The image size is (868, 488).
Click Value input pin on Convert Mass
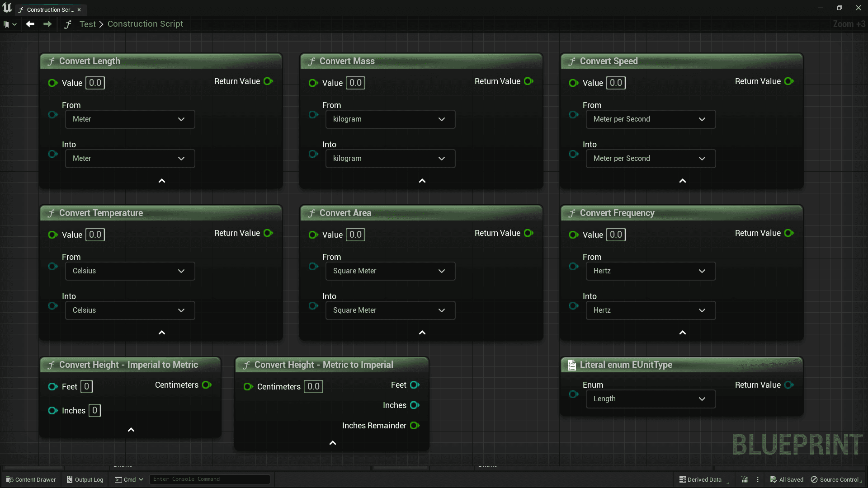[x=313, y=83]
